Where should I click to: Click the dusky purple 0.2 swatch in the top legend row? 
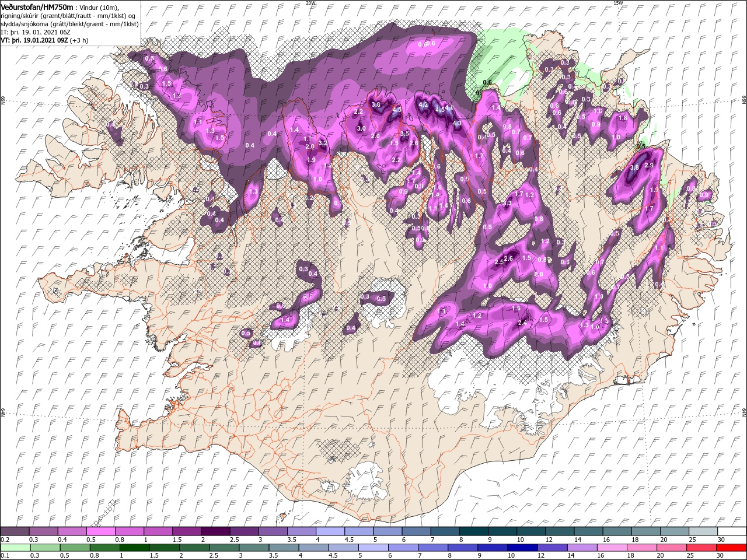pyautogui.click(x=15, y=531)
